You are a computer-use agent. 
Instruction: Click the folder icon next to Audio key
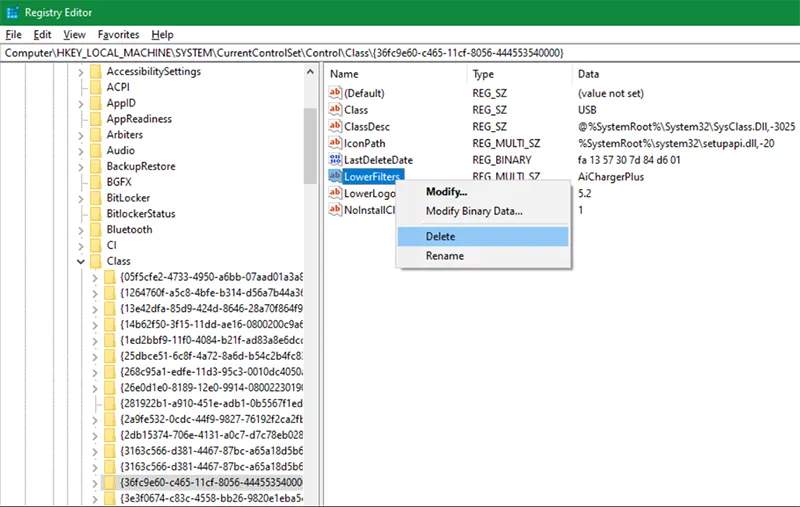point(95,150)
